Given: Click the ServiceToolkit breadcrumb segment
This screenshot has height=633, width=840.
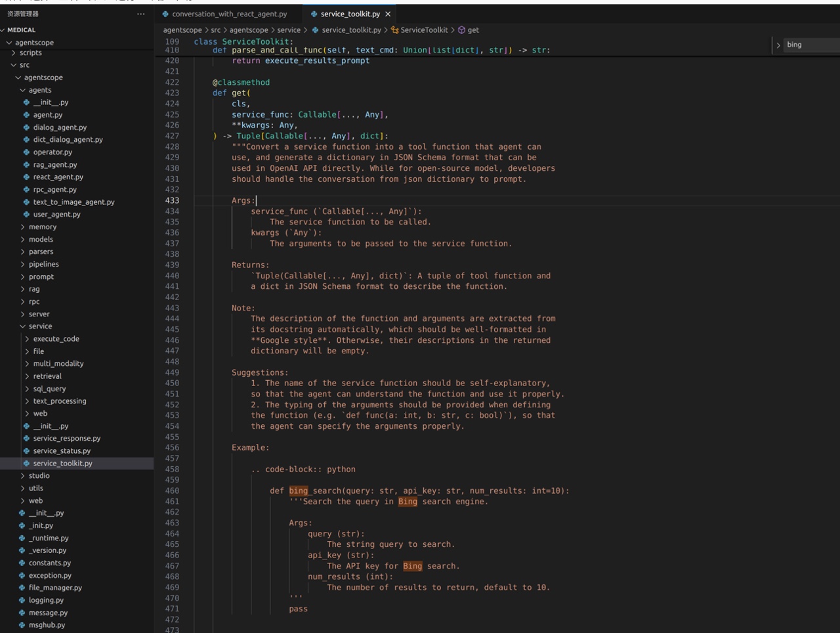Looking at the screenshot, I should [424, 30].
